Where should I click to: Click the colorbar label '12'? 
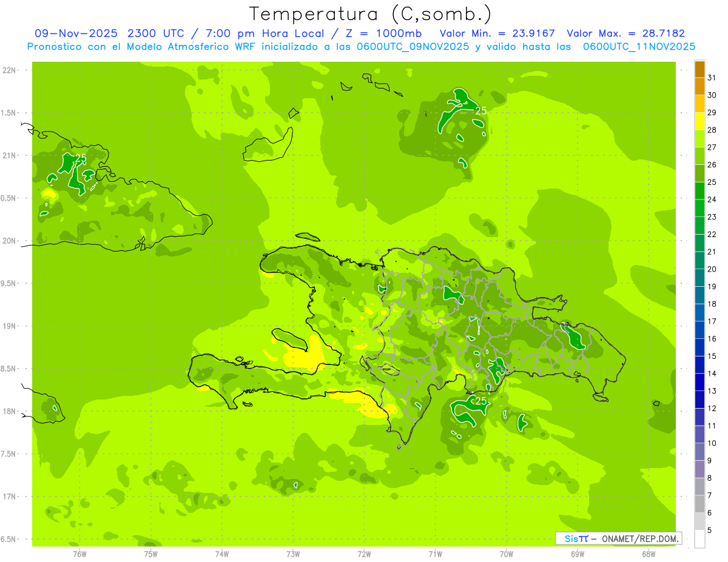[x=712, y=409]
